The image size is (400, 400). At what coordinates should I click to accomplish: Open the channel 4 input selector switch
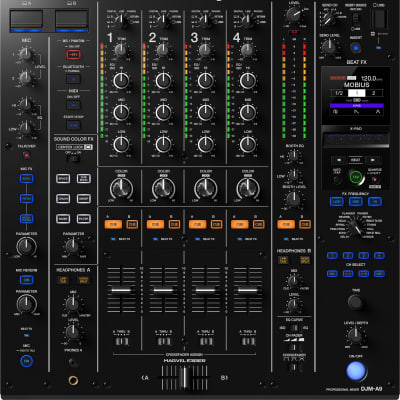click(x=248, y=20)
